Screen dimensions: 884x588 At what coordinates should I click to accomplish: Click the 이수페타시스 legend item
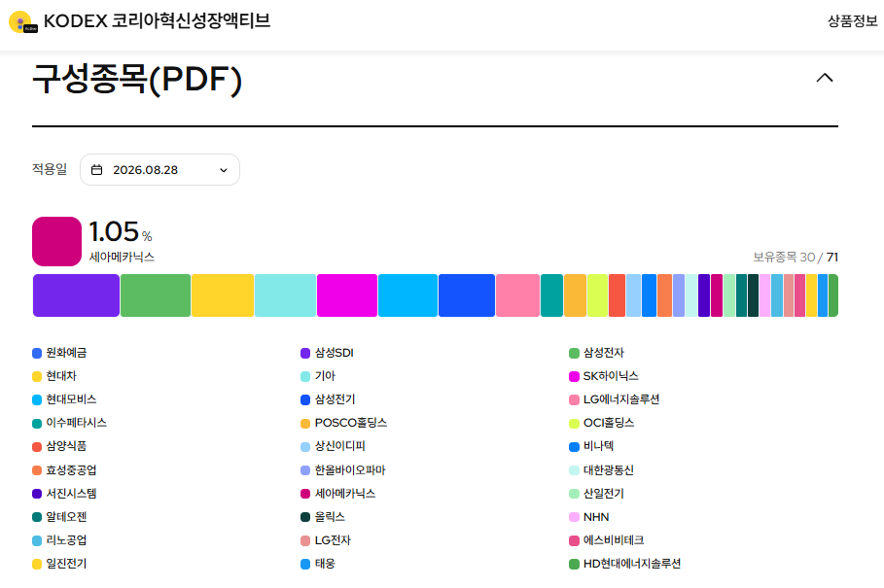click(69, 423)
